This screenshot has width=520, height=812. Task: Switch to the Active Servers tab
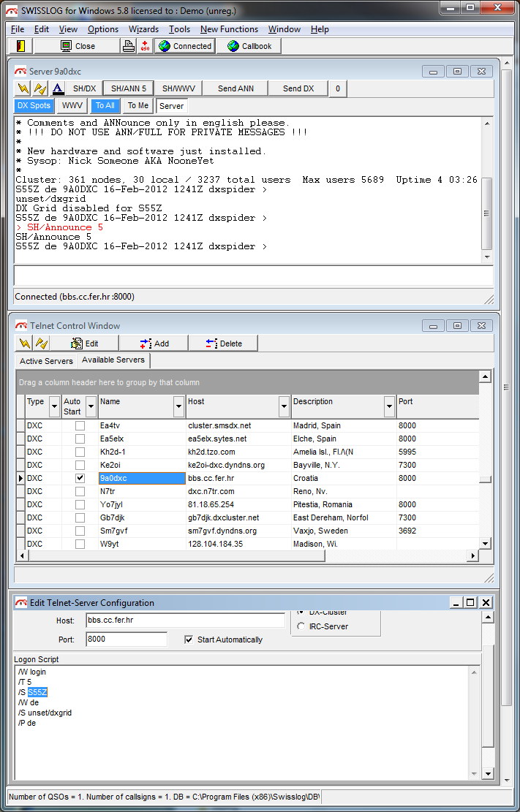pos(46,361)
